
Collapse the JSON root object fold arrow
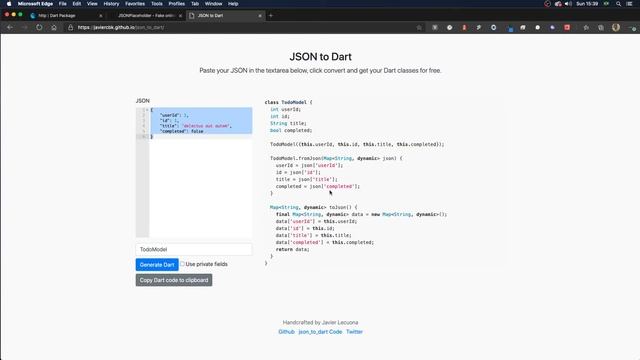click(x=147, y=110)
